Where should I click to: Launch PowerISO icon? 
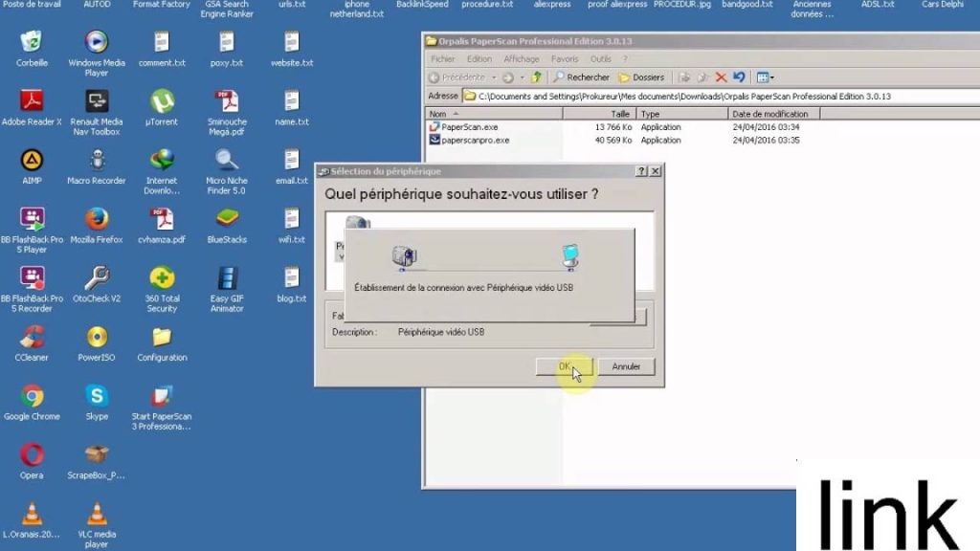point(97,337)
